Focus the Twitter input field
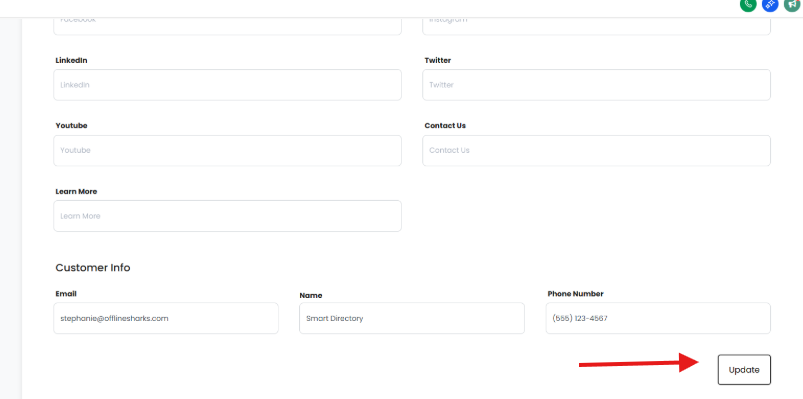This screenshot has width=803, height=399. (x=596, y=85)
